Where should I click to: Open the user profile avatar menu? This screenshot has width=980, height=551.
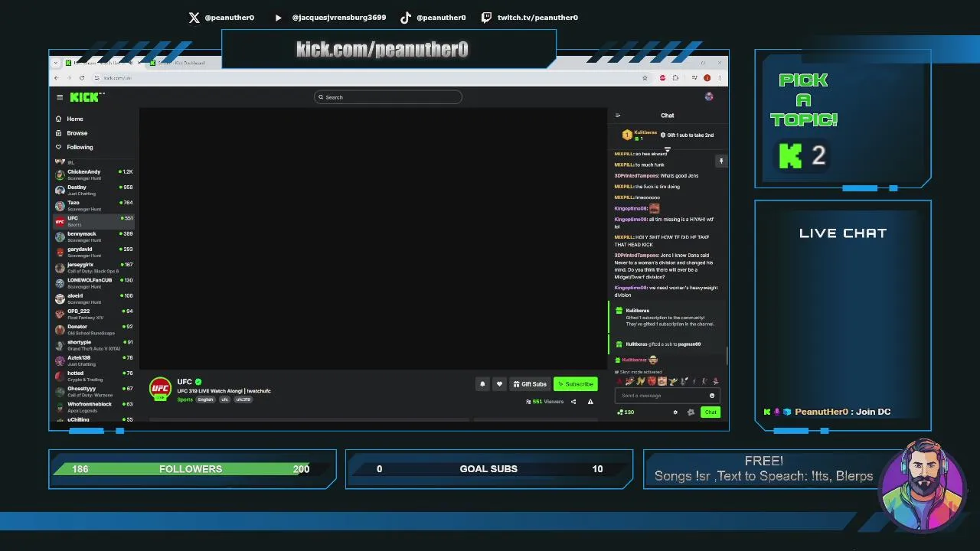(x=709, y=96)
